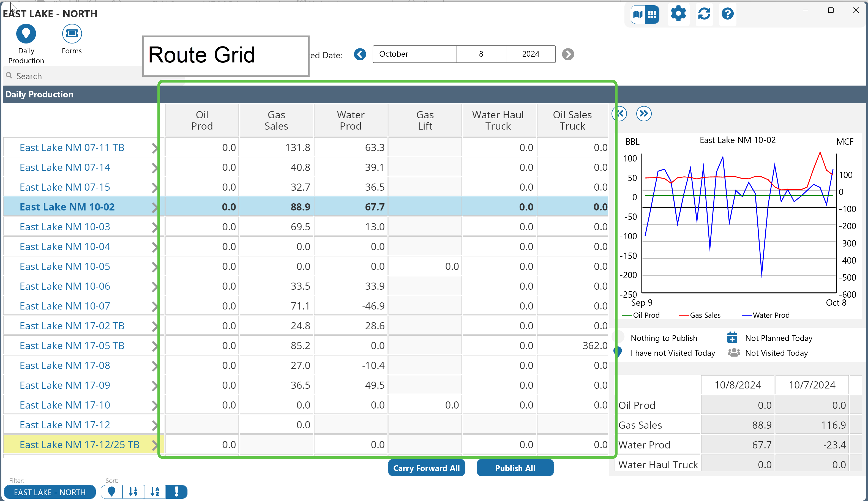The width and height of the screenshot is (868, 501).
Task: Open the East Lake NM 10-06 well link
Action: [x=65, y=286]
